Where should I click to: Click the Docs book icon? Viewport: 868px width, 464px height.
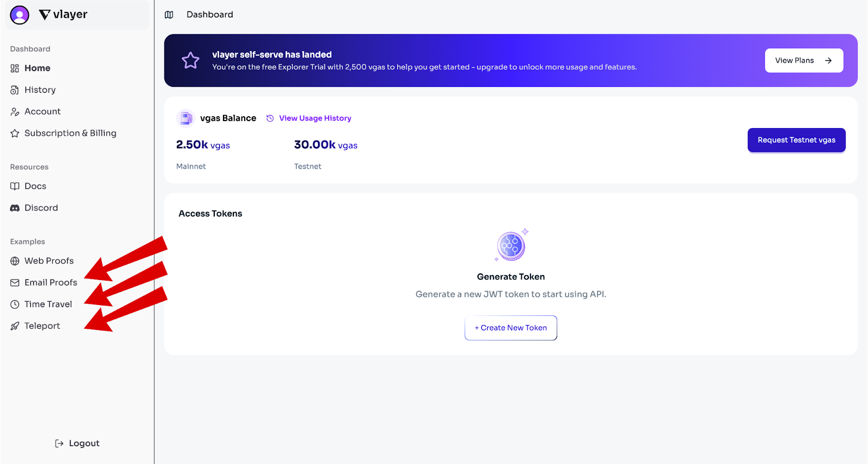click(15, 186)
